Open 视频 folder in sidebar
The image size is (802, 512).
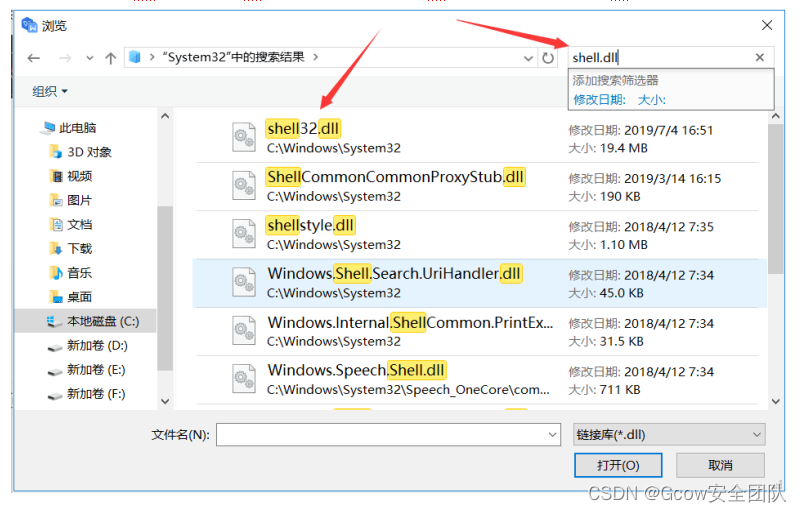pyautogui.click(x=71, y=176)
